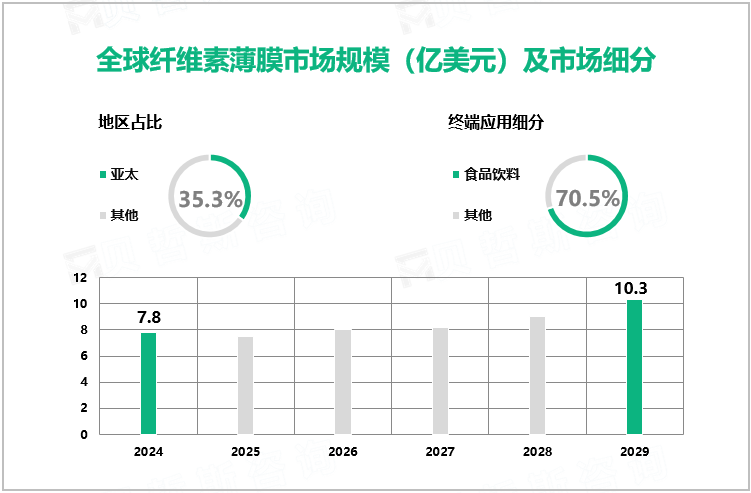Click the 2026 axis label
Viewport: 751px width, 493px height.
(343, 452)
